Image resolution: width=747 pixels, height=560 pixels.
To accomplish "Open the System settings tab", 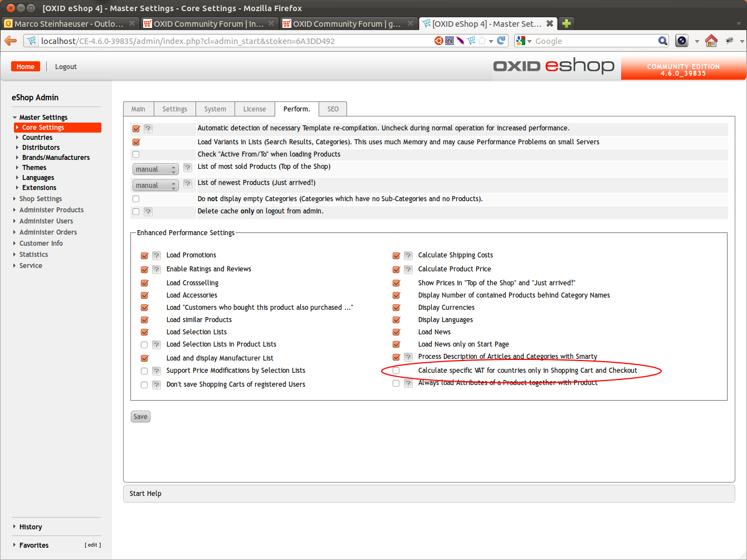I will point(215,109).
